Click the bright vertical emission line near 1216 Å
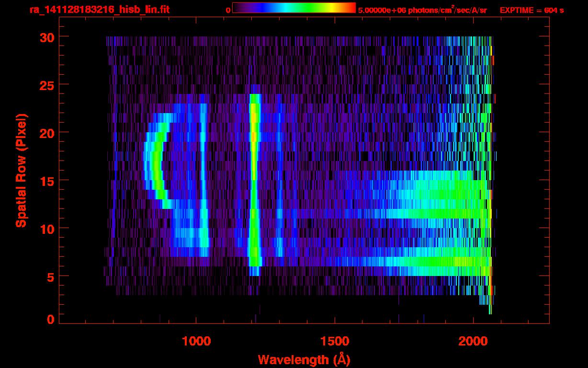The height and width of the screenshot is (368, 588). pos(254,184)
